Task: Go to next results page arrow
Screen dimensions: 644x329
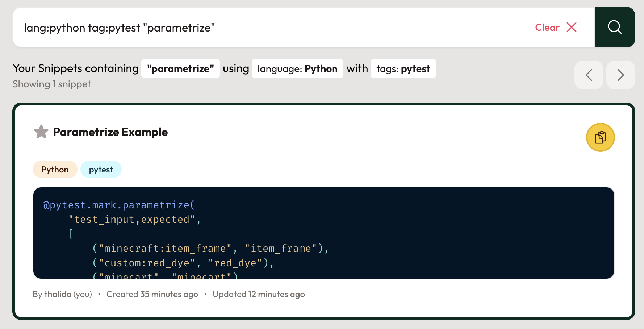Action: 620,75
